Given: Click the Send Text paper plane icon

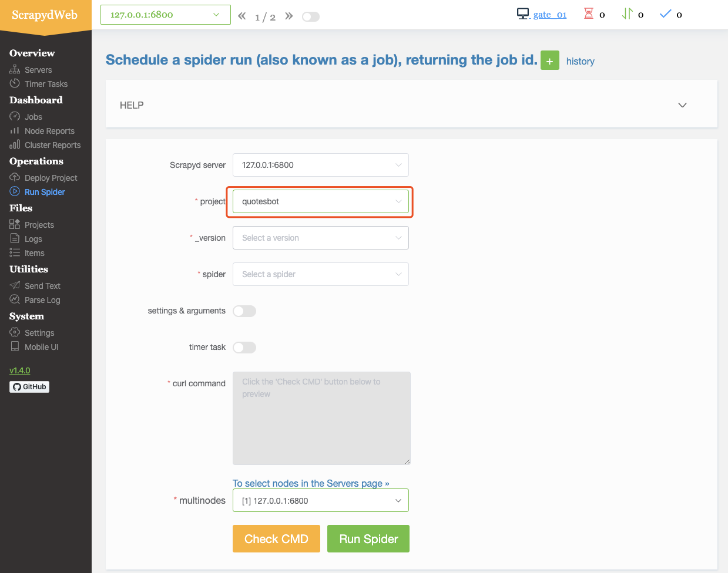Looking at the screenshot, I should pos(15,285).
